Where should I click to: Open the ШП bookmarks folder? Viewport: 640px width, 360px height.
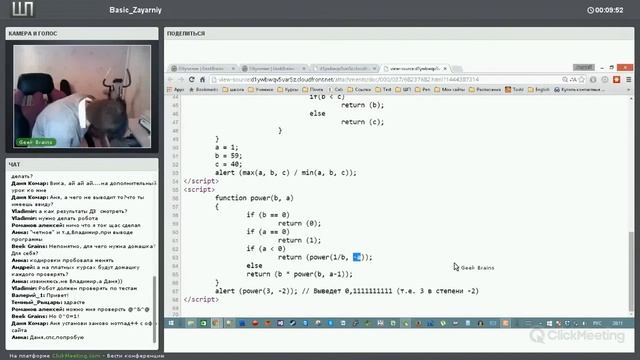pyautogui.click(x=403, y=89)
